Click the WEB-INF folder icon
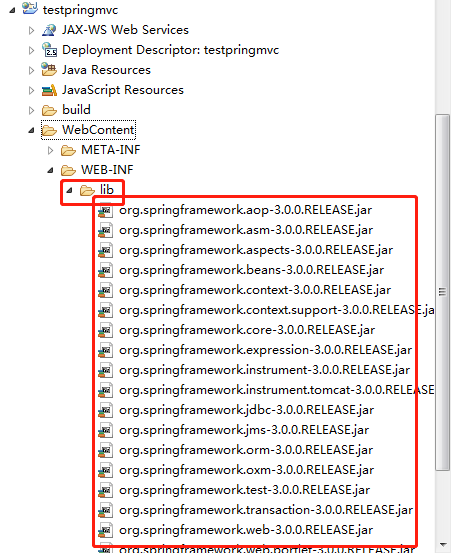 pos(68,171)
